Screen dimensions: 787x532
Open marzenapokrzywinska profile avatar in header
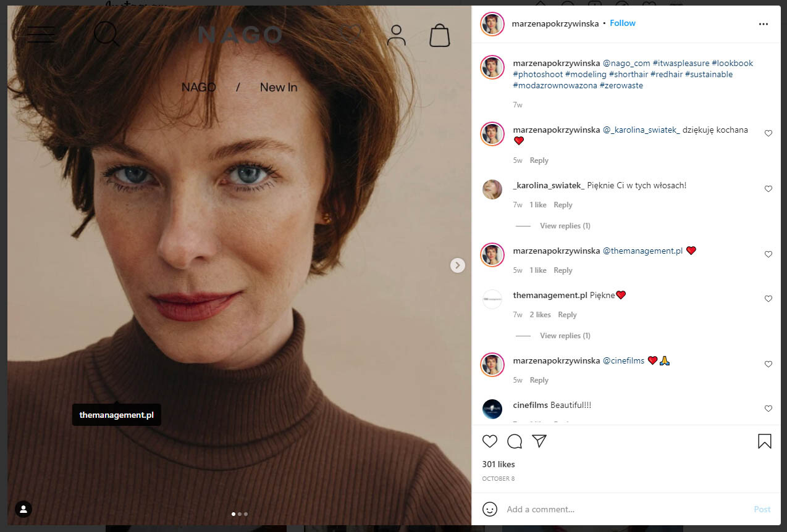492,24
